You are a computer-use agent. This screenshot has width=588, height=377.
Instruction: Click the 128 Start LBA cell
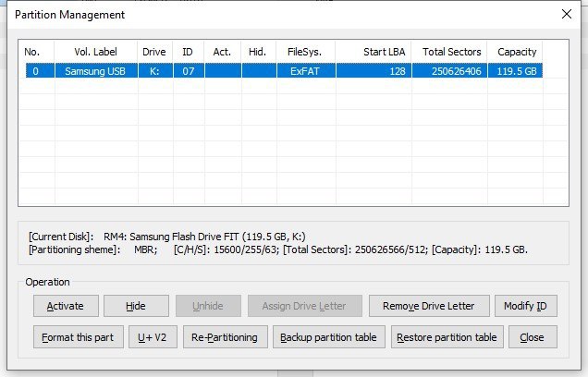pyautogui.click(x=374, y=71)
